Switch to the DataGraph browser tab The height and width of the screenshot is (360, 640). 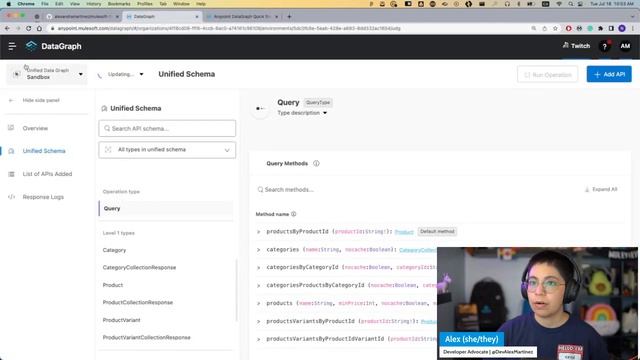pyautogui.click(x=162, y=17)
